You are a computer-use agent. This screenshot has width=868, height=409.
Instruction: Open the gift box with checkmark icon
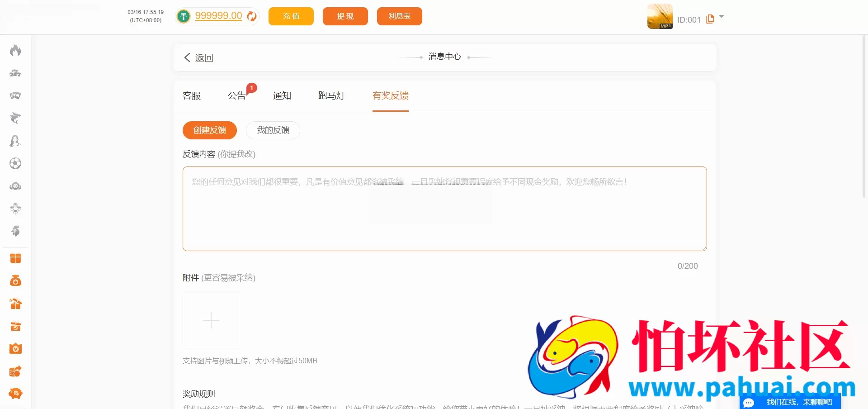pos(15,326)
